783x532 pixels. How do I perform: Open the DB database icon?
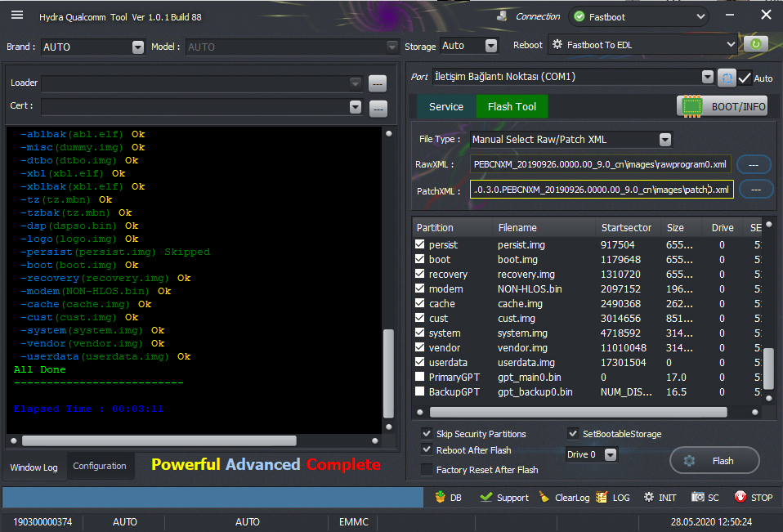(x=440, y=497)
